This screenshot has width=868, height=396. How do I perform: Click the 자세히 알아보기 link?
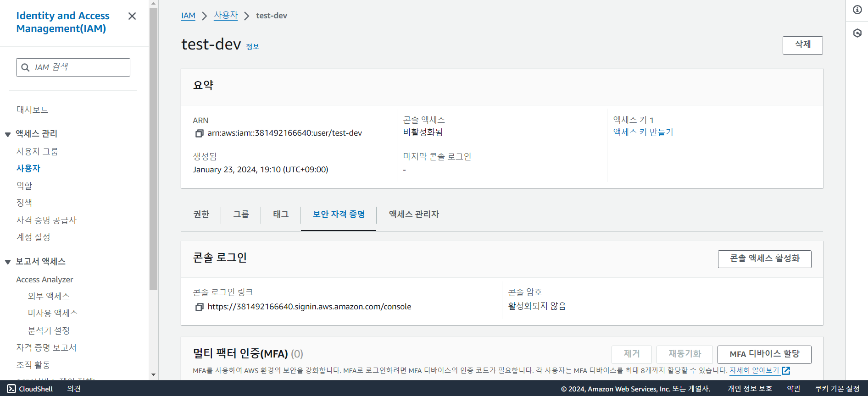[x=754, y=370]
